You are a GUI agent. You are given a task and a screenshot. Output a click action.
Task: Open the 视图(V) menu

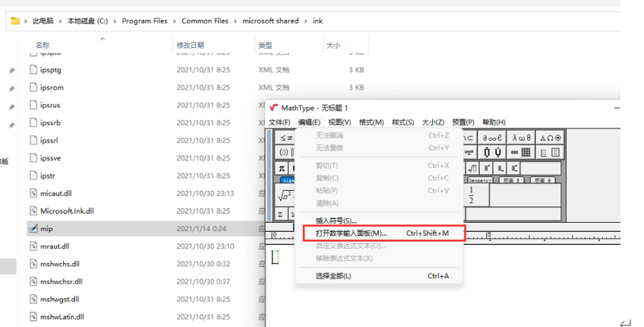pos(339,122)
